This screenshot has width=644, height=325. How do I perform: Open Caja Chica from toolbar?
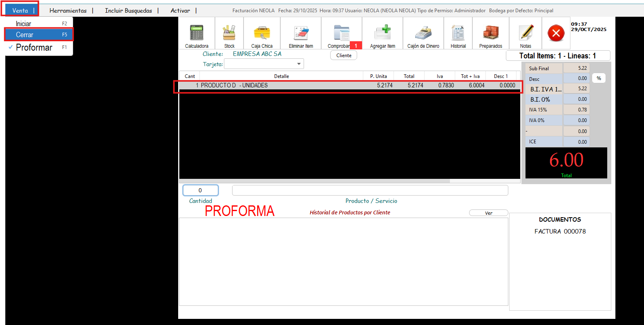262,33
